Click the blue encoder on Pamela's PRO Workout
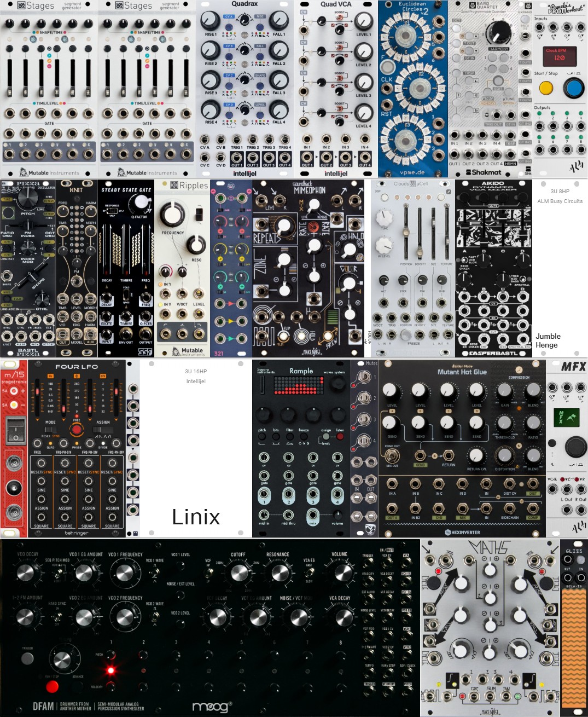Screen dimensions: 588x717 574,88
